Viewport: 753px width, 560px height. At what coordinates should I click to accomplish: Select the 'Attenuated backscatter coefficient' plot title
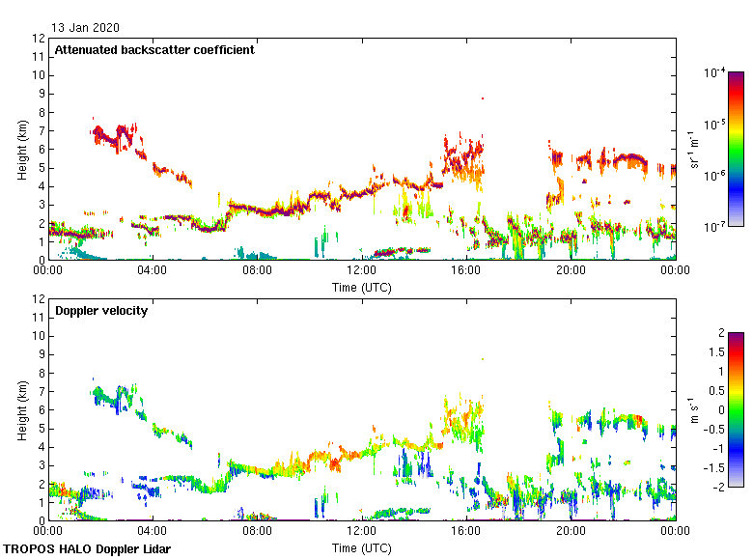click(x=154, y=50)
